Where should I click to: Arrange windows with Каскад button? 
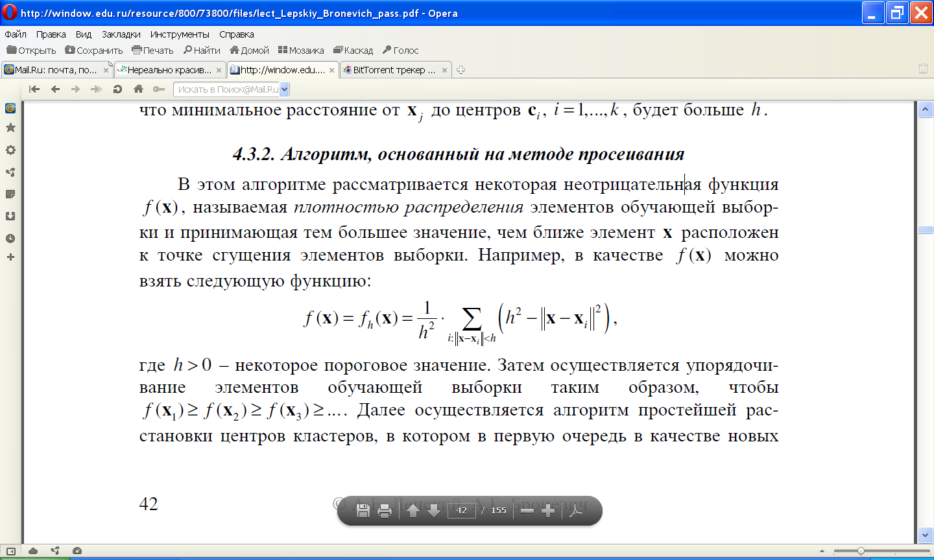point(353,50)
